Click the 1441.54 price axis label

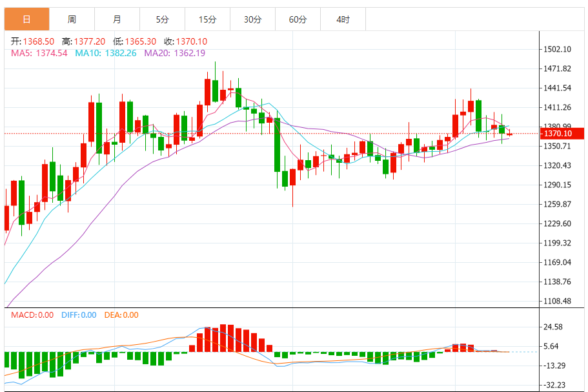[557, 88]
